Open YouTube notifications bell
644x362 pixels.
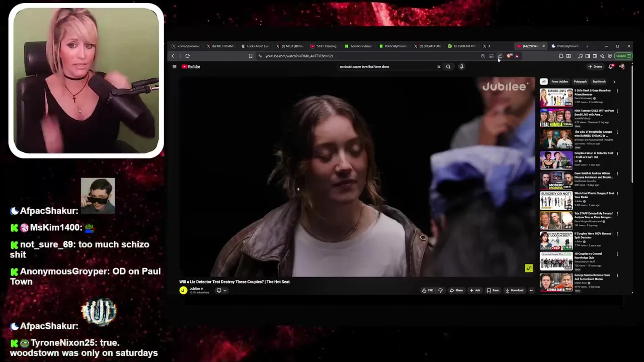[611, 66]
